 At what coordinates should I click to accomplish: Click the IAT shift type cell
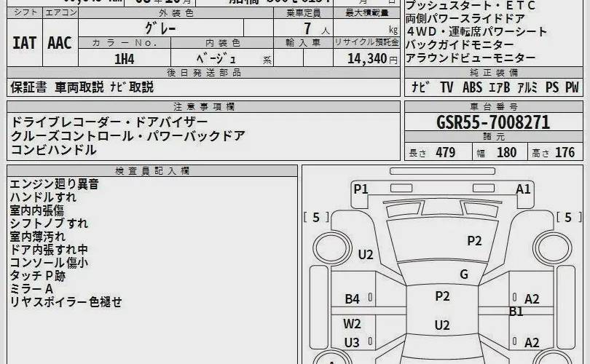coord(24,43)
